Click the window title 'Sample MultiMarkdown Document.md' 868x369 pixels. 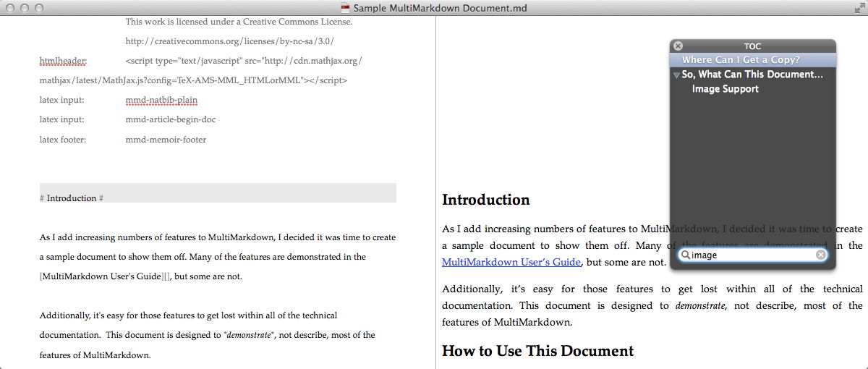[440, 8]
